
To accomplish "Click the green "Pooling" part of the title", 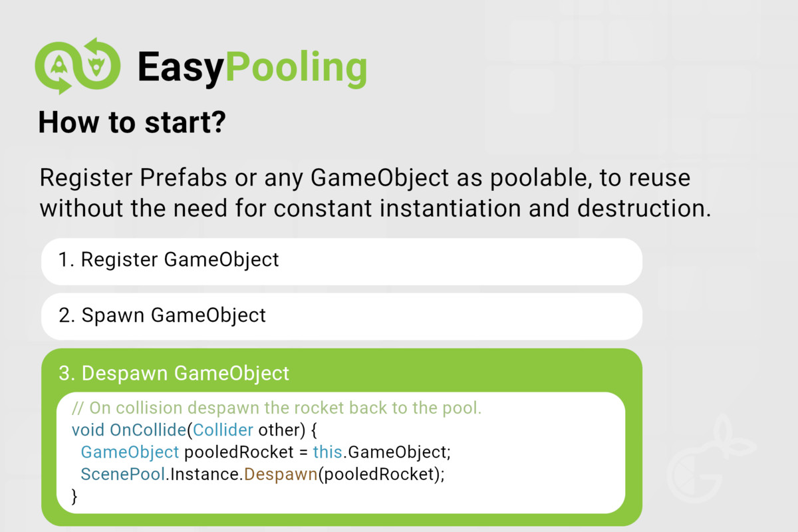I will (x=296, y=67).
